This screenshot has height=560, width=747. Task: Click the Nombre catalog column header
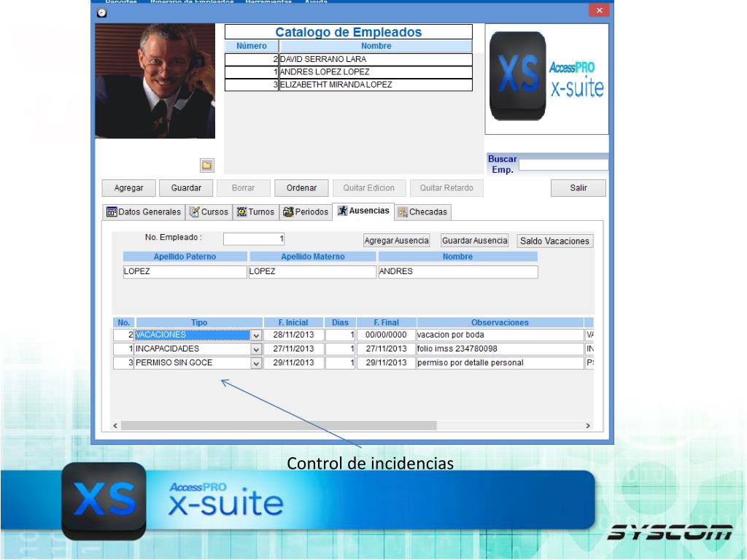pos(376,46)
